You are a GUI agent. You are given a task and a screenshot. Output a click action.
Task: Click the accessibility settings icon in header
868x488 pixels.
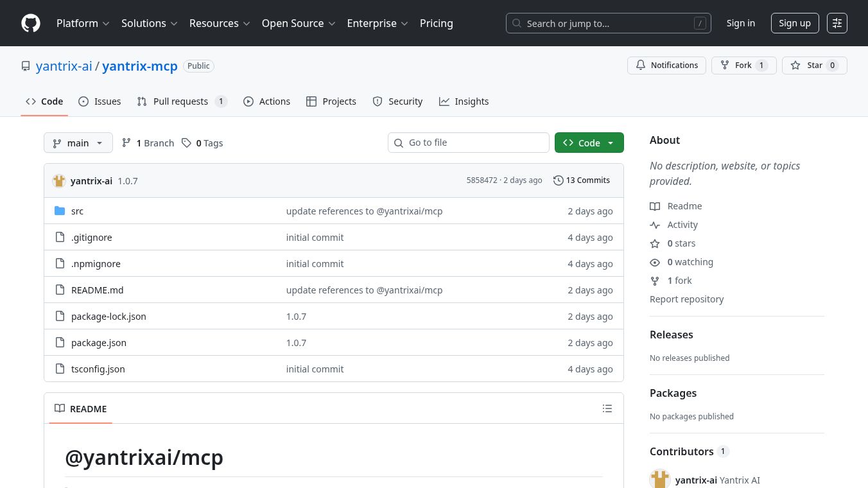(x=837, y=23)
